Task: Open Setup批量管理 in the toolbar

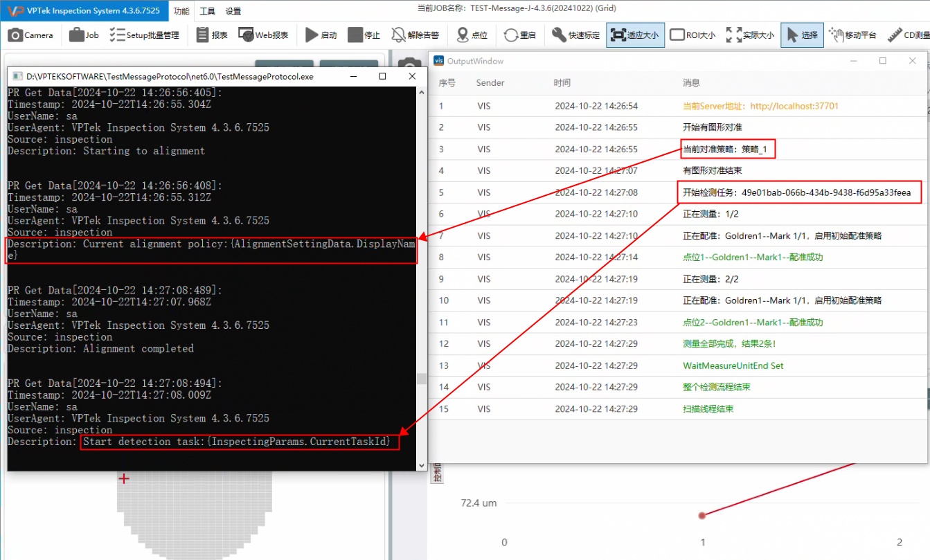Action: 145,35
